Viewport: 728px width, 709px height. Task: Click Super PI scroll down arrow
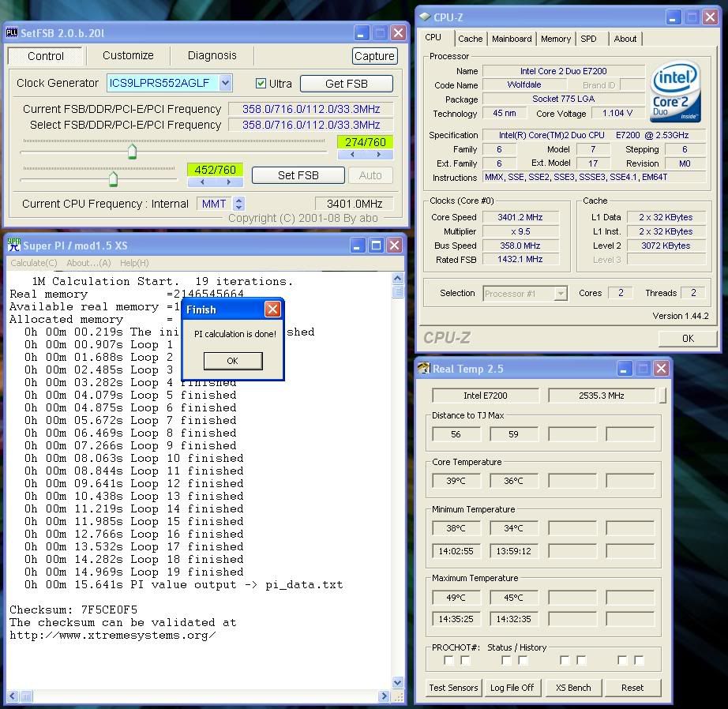point(397,682)
